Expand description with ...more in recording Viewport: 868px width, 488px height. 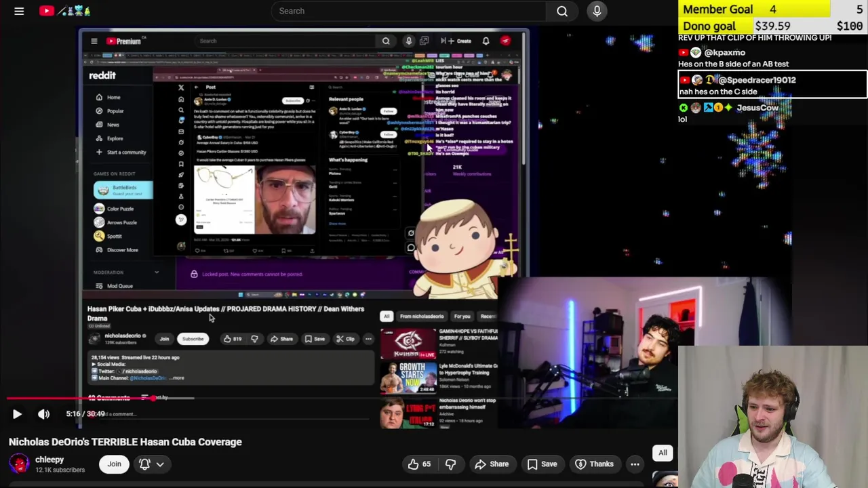click(178, 378)
